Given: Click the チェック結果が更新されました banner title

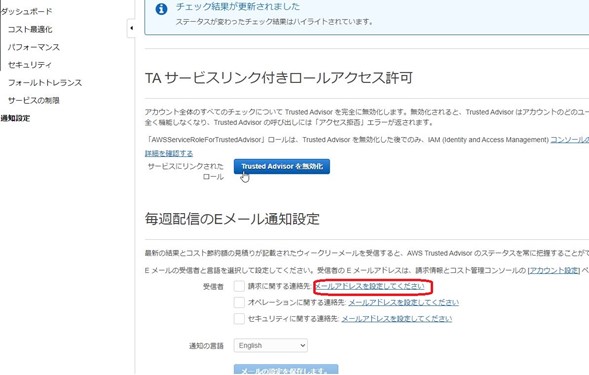Looking at the screenshot, I should click(238, 6).
